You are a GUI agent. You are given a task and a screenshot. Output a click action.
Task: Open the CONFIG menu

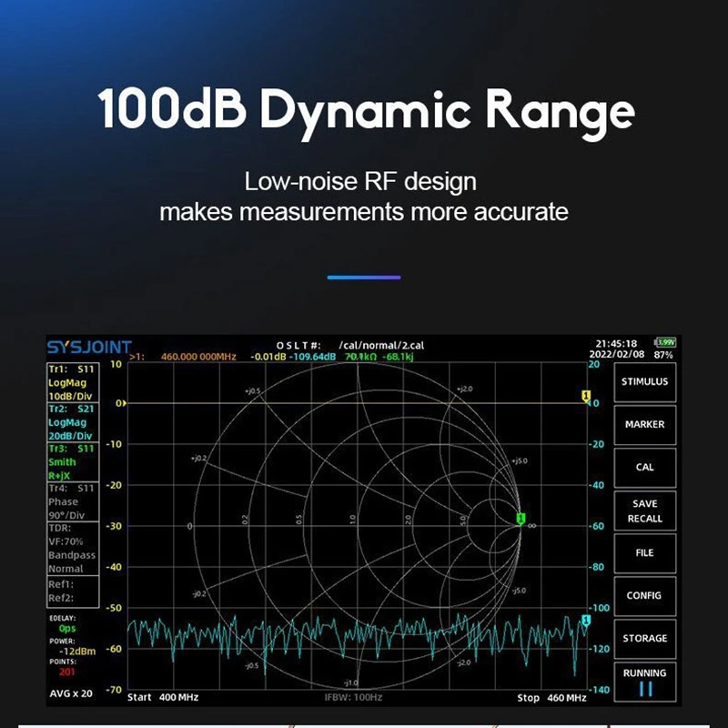click(645, 596)
